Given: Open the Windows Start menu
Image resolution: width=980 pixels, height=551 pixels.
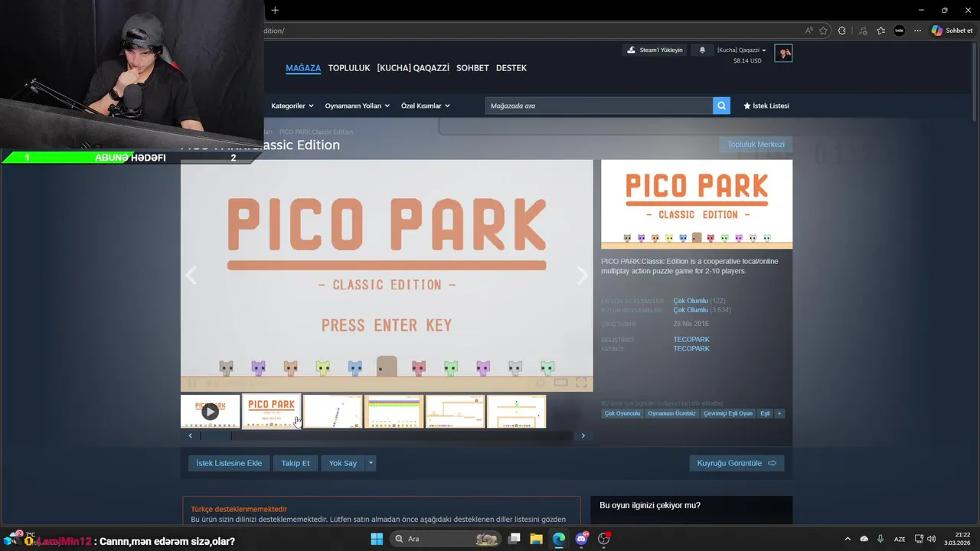Looking at the screenshot, I should [377, 539].
